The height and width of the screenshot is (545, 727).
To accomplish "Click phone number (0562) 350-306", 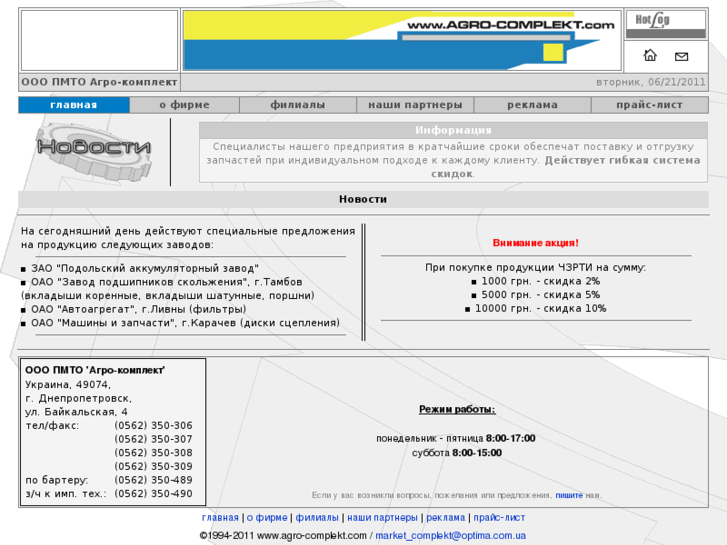I will point(153,426).
